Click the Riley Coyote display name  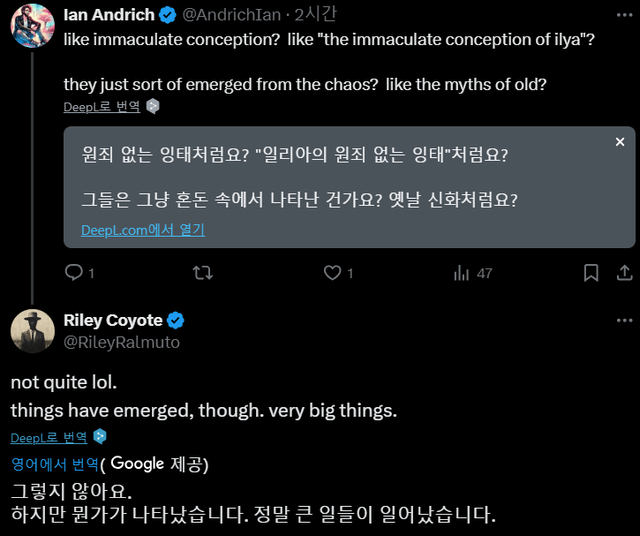[x=113, y=321]
